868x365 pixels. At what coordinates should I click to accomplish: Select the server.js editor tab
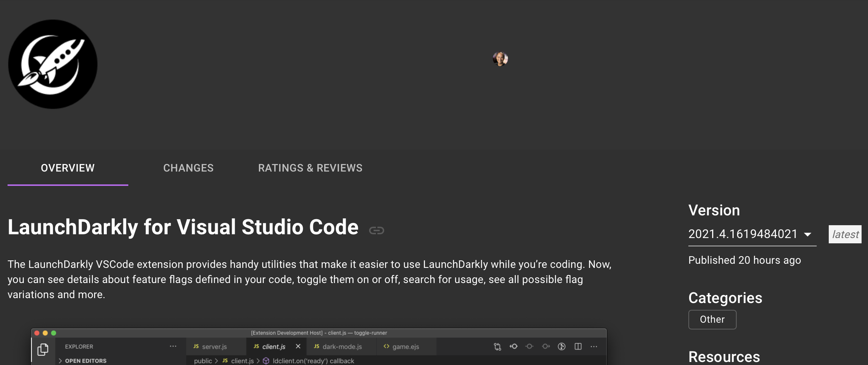(216, 346)
